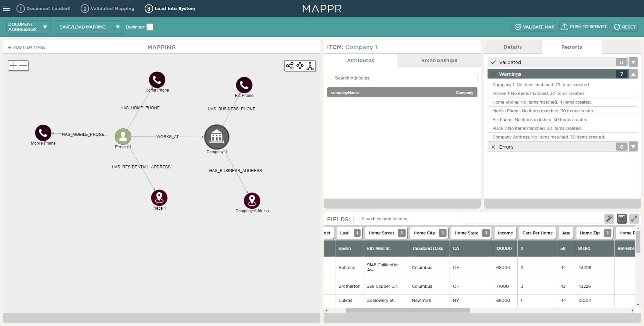The width and height of the screenshot is (644, 326).
Task: Click the Validate Map checkmark button
Action: pyautogui.click(x=534, y=27)
